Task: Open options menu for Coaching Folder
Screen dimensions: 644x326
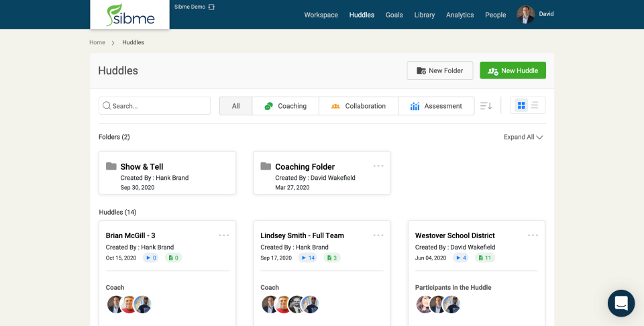Action: (x=378, y=166)
